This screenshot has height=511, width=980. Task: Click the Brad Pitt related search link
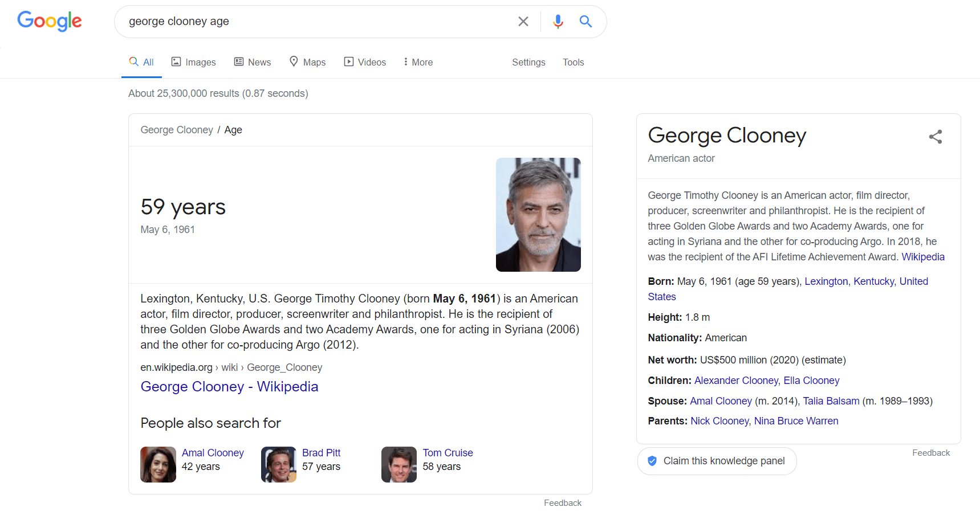[x=321, y=453]
